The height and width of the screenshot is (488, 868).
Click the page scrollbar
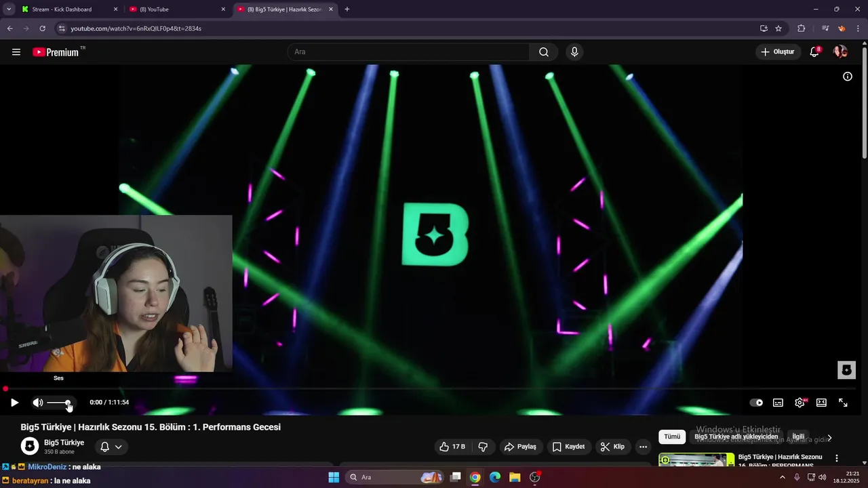[864, 102]
